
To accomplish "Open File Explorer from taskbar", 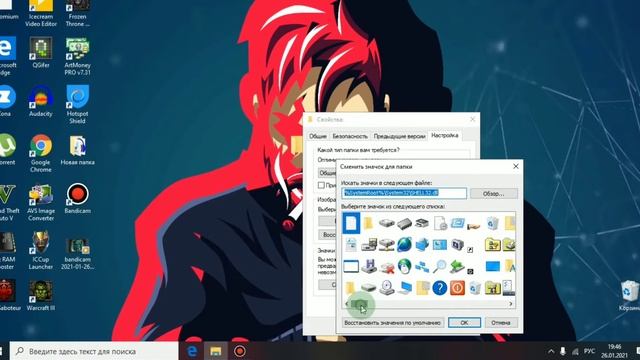I will pos(216,351).
